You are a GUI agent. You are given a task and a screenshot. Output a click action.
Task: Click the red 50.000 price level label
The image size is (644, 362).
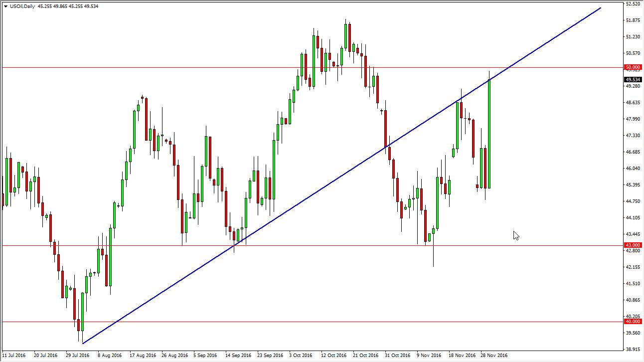click(633, 67)
